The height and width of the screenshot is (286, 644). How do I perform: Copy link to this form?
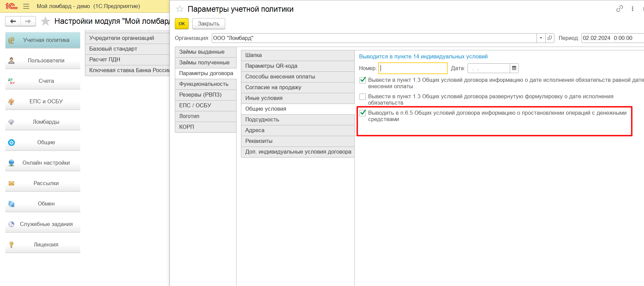[x=620, y=9]
